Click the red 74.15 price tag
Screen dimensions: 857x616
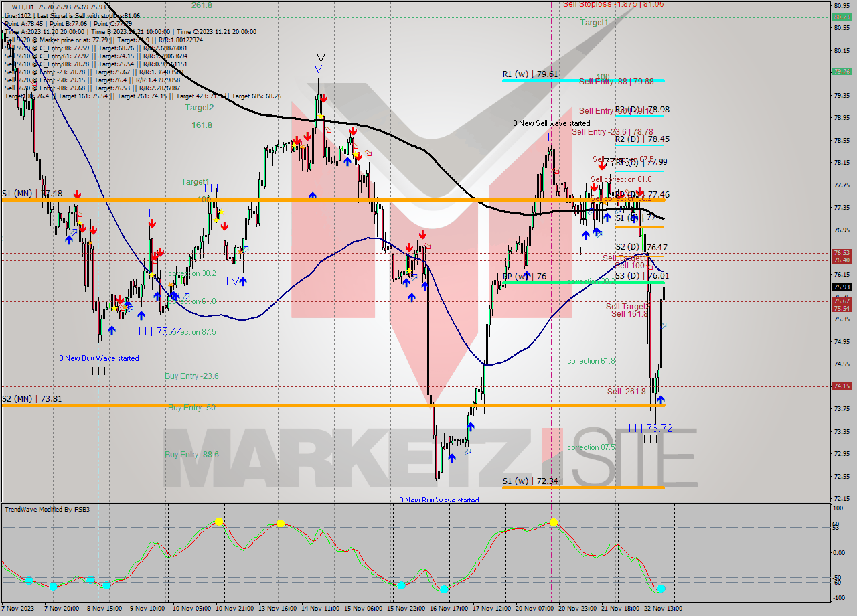pyautogui.click(x=841, y=386)
